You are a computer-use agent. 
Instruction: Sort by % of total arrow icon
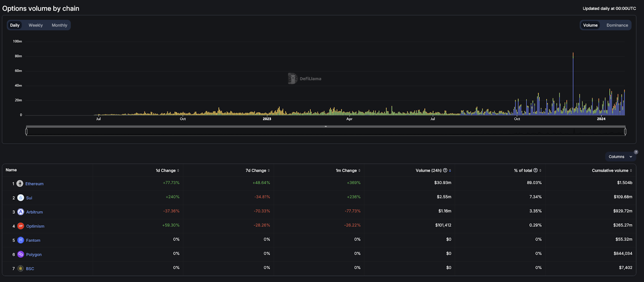(x=540, y=171)
